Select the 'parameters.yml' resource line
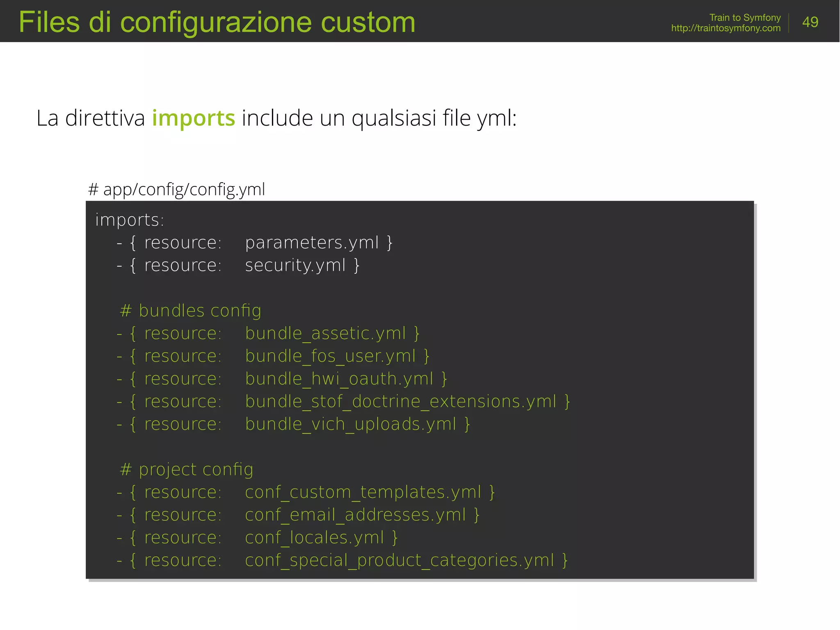The height and width of the screenshot is (630, 840). tap(255, 243)
